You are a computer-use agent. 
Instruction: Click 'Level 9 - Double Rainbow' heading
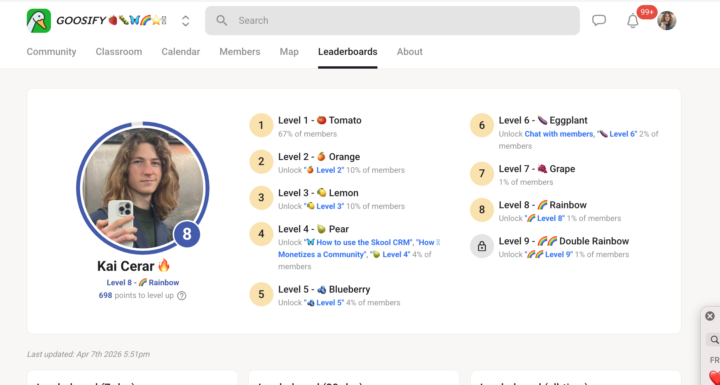pyautogui.click(x=564, y=241)
